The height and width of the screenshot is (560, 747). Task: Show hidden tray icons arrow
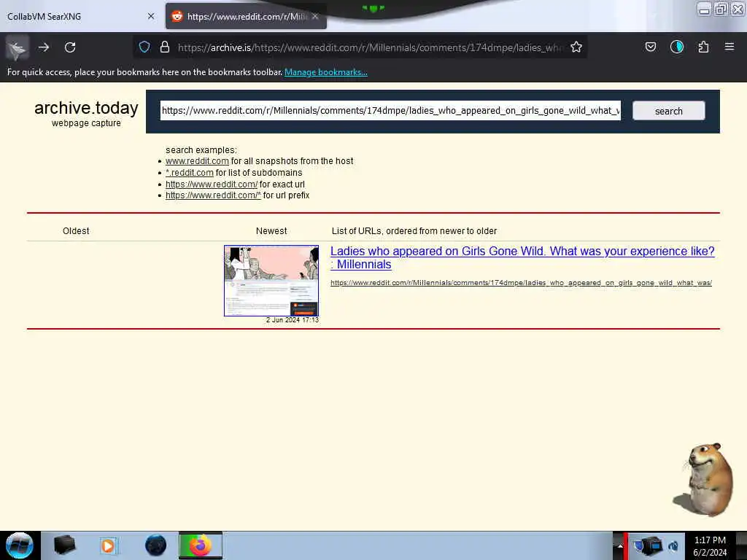pos(619,545)
